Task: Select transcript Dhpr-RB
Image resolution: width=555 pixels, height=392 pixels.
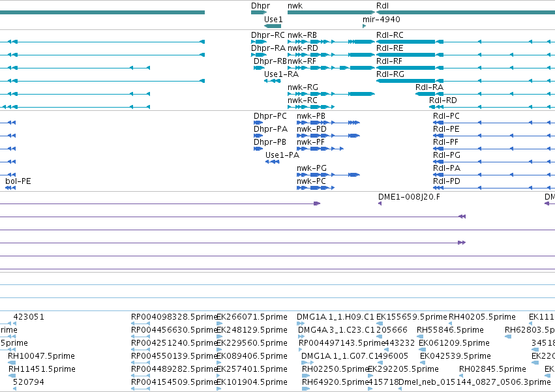Action: pos(259,68)
